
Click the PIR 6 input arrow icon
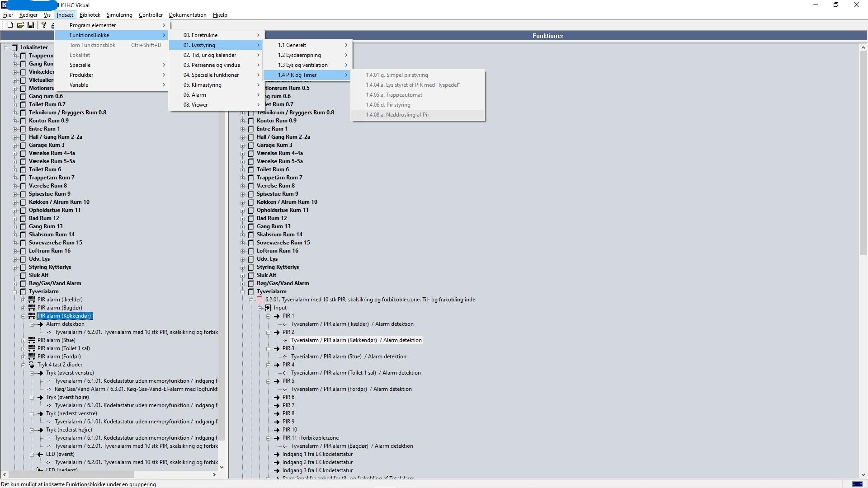pyautogui.click(x=277, y=397)
